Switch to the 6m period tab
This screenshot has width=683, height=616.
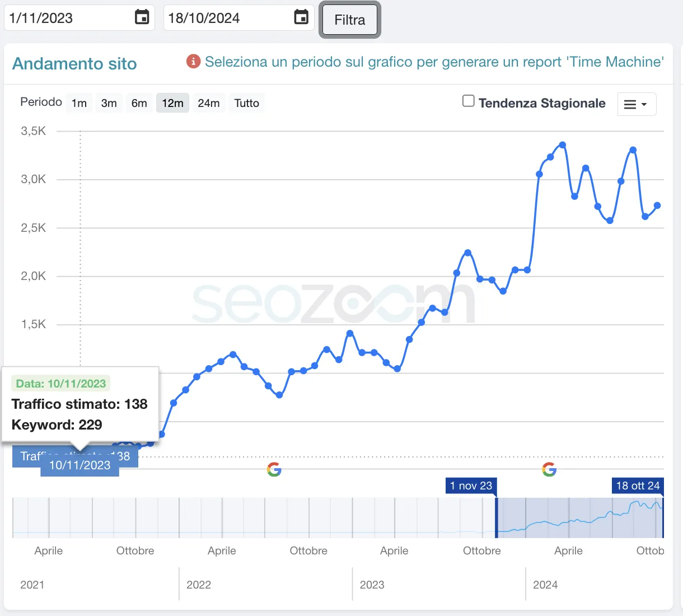click(x=139, y=103)
